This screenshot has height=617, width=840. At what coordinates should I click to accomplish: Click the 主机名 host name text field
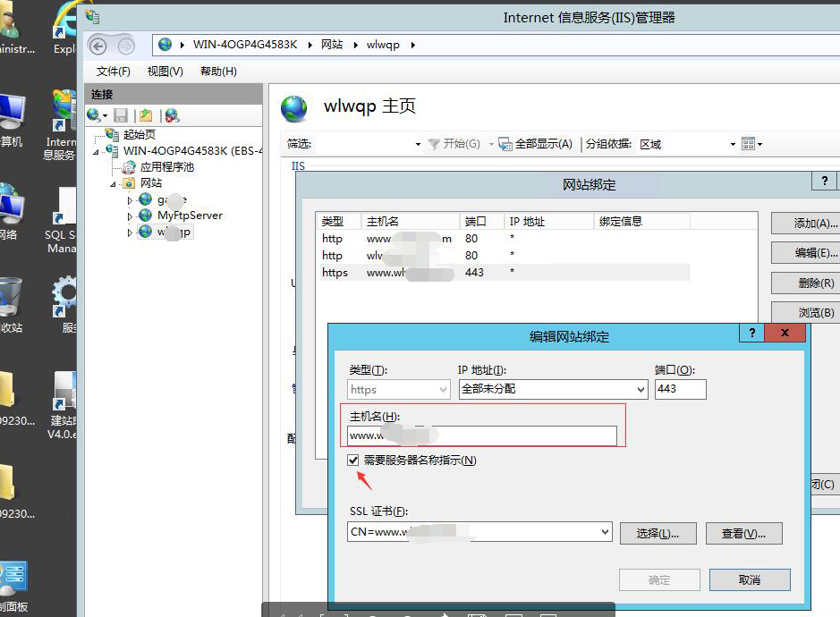click(482, 435)
